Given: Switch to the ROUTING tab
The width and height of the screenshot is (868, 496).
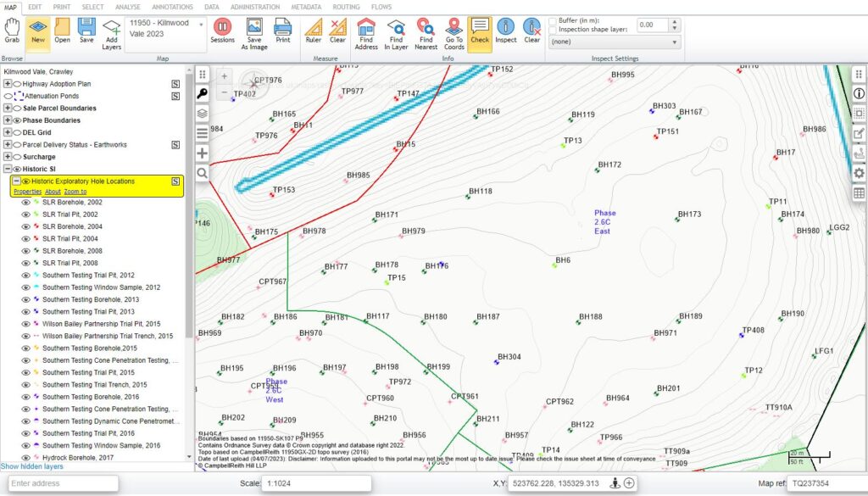Looking at the screenshot, I should (346, 7).
